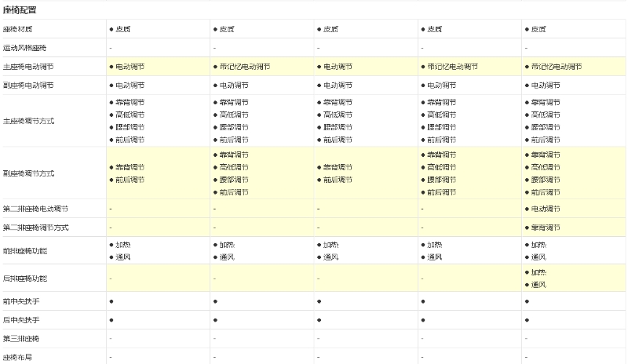Image resolution: width=628 pixels, height=364 pixels.
Task: Click the 第二排座椅电动调节 row label
Action: [35, 209]
